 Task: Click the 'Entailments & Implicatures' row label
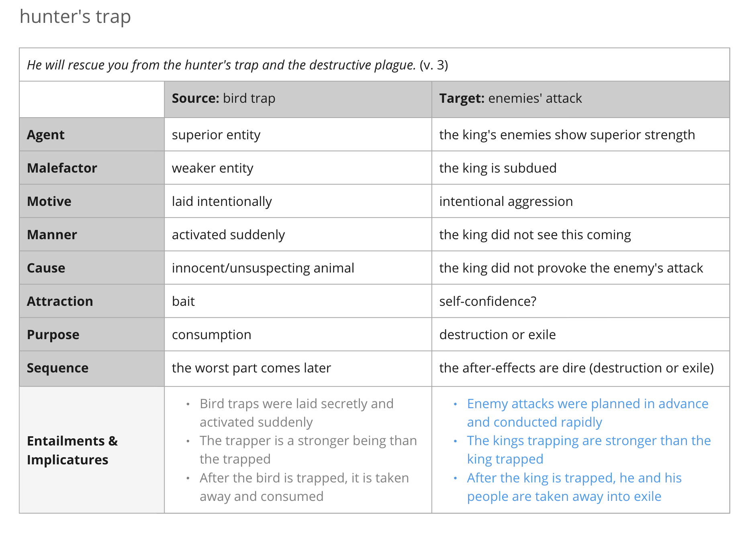tap(72, 450)
